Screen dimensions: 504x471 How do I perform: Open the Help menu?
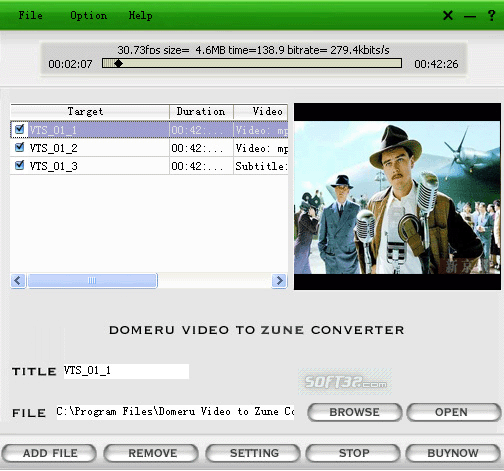pos(141,16)
